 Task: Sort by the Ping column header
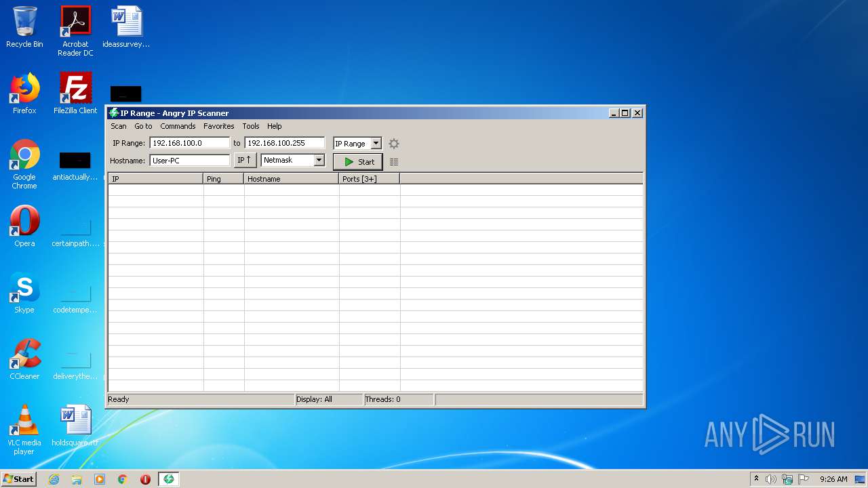coord(224,179)
